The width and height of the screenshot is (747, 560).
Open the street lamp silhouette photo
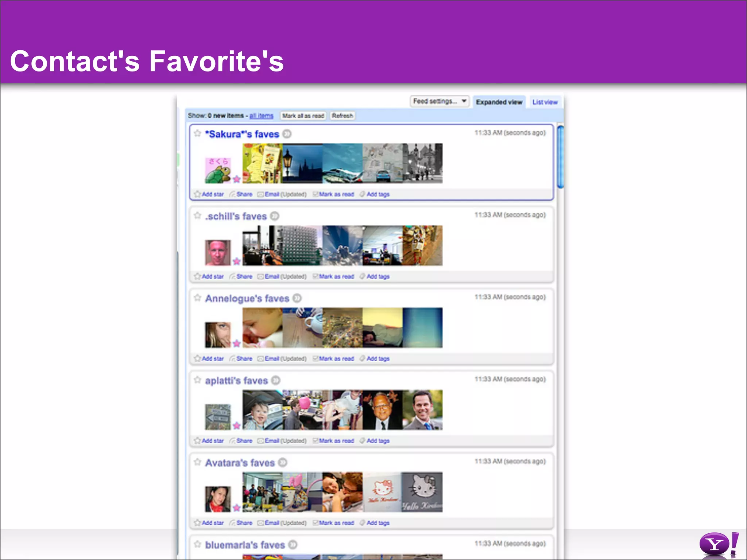(302, 163)
